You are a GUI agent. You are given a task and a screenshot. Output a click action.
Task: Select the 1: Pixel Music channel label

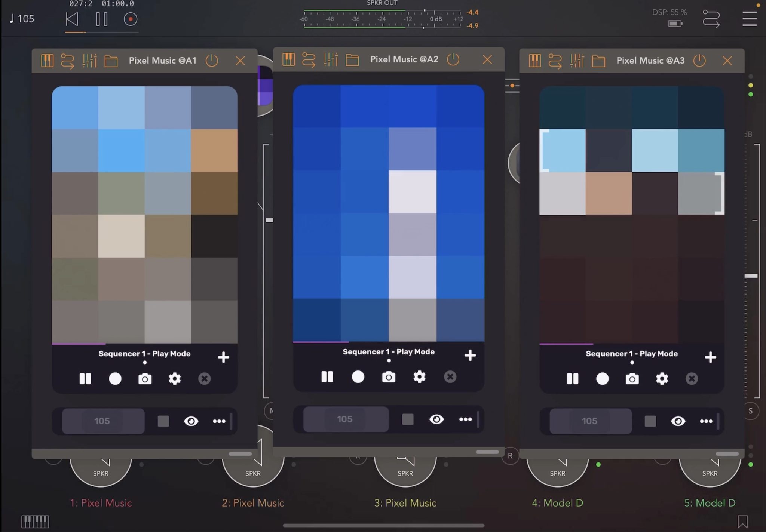click(x=100, y=503)
